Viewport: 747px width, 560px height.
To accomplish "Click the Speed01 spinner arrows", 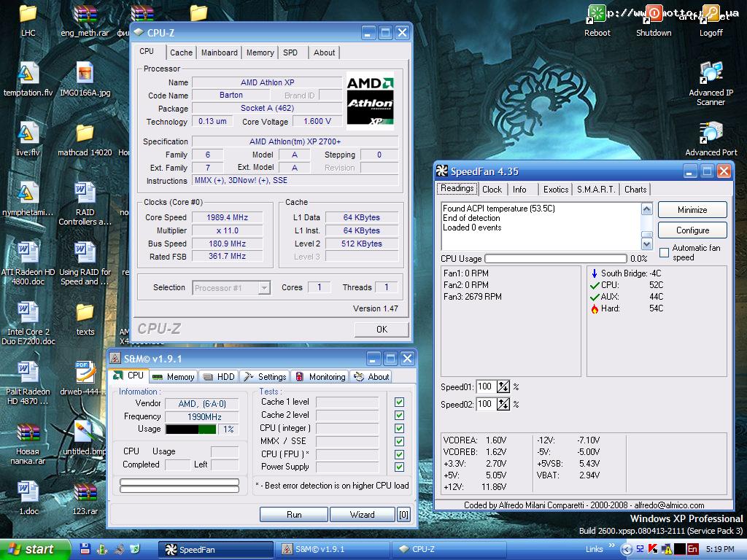I will pyautogui.click(x=503, y=386).
